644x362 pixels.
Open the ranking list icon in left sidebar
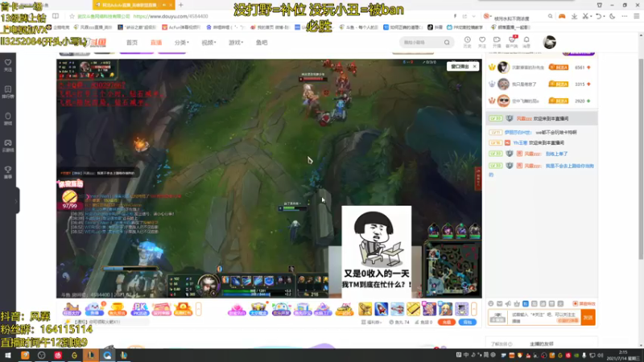point(8,92)
